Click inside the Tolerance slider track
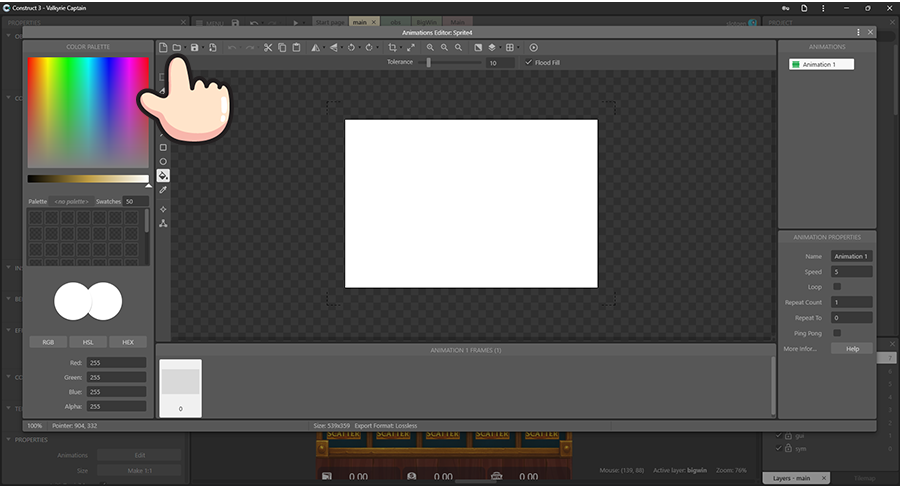900x488 pixels. tap(455, 62)
